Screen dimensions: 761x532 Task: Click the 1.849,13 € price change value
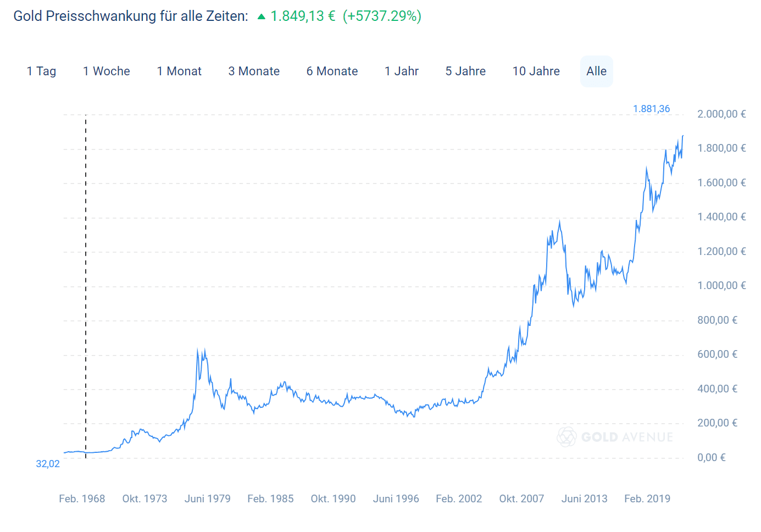tap(303, 16)
